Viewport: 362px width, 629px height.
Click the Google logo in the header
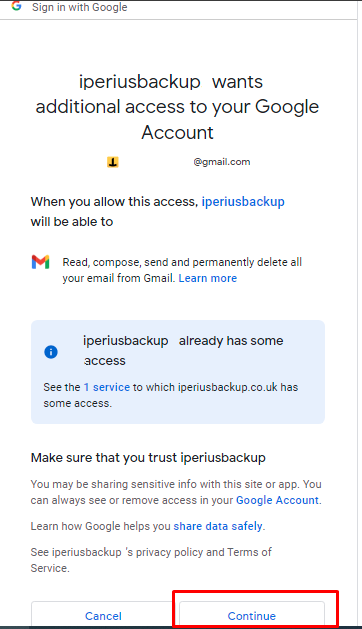[16, 6]
